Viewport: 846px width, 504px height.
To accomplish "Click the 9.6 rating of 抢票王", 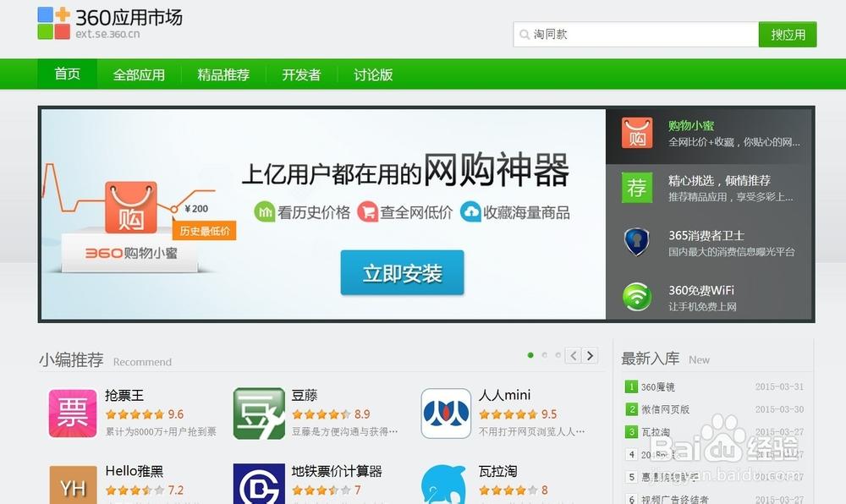I will coord(175,414).
